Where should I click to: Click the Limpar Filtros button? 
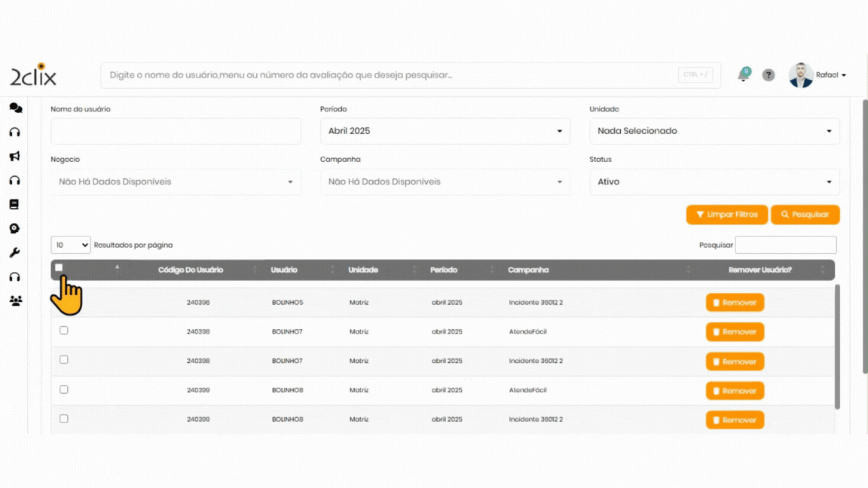[x=726, y=215]
